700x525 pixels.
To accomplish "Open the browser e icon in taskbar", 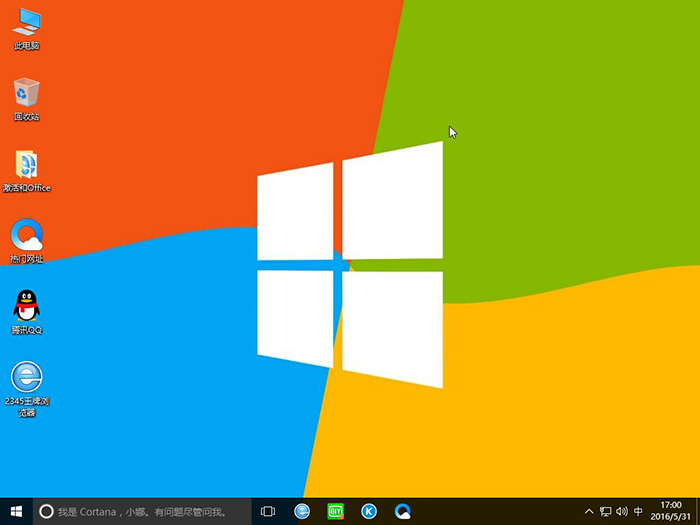I will point(302,511).
